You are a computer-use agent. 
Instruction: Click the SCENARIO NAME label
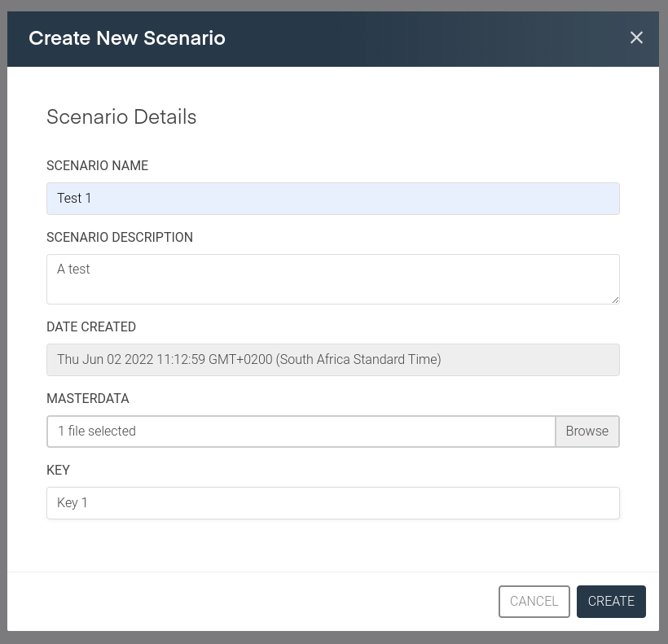[97, 166]
